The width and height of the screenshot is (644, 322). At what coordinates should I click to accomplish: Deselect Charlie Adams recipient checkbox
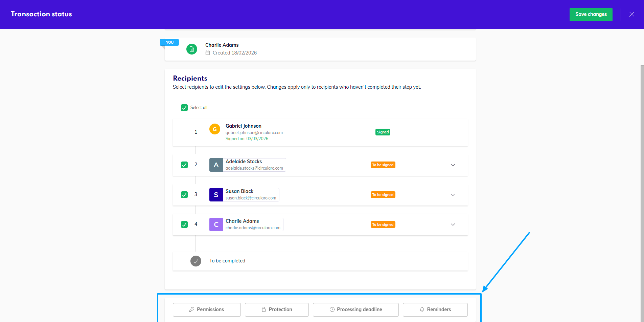pos(184,224)
